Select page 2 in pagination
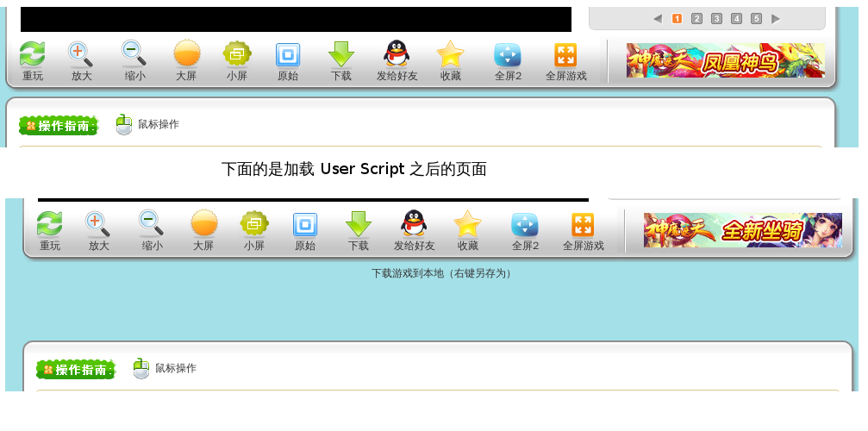 point(697,19)
